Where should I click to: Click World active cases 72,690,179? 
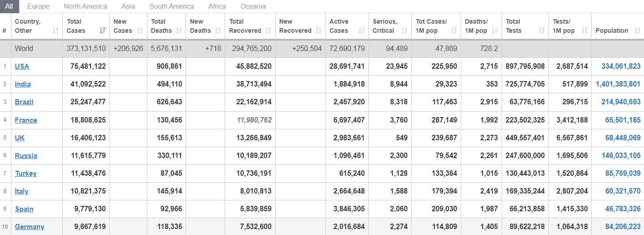347,49
